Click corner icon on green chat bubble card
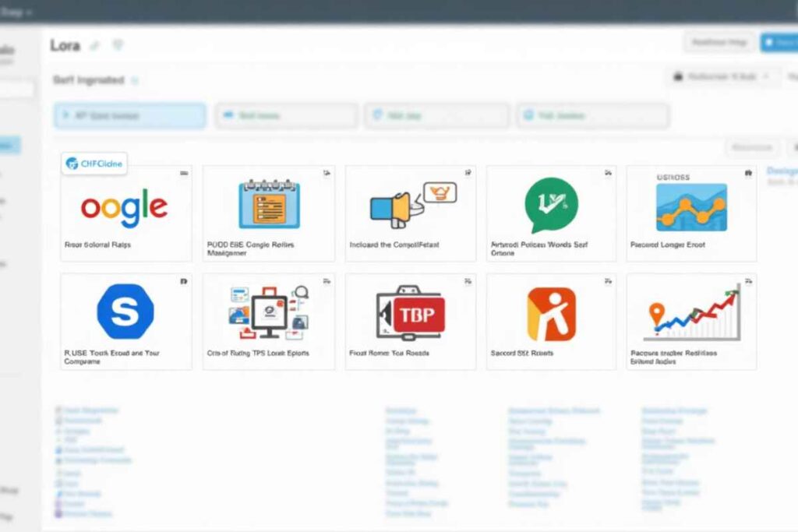Screen dimensions: 798x532 pos(608,173)
